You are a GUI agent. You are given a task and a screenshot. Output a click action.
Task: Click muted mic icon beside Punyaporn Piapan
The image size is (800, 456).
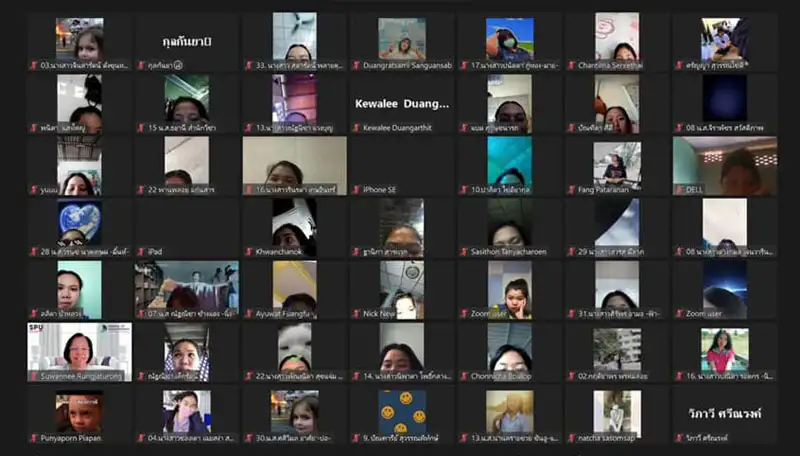click(x=33, y=437)
